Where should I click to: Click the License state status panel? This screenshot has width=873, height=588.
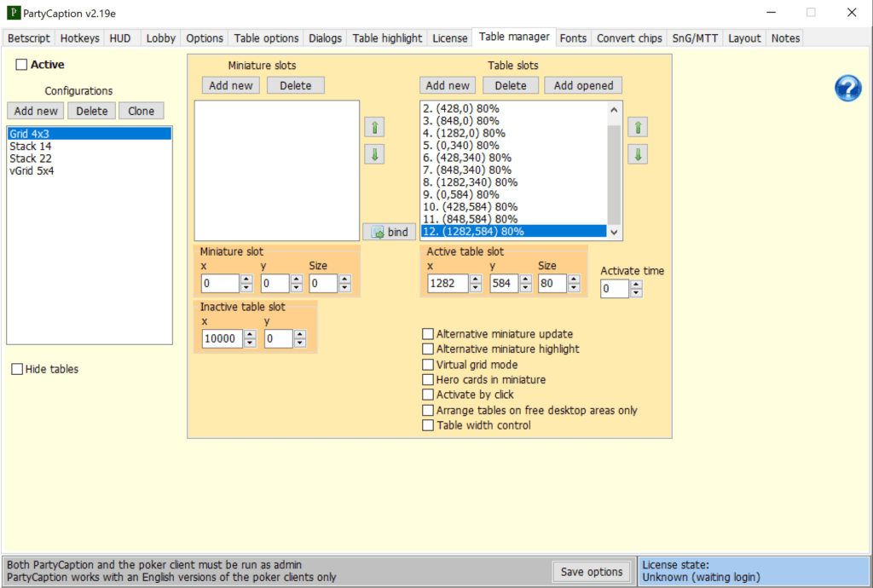(754, 571)
